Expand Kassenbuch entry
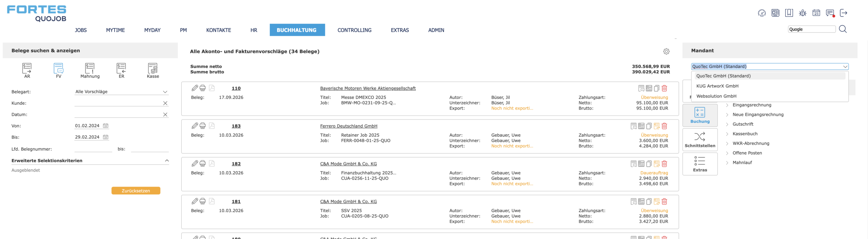This screenshot has width=868, height=239. (x=727, y=134)
